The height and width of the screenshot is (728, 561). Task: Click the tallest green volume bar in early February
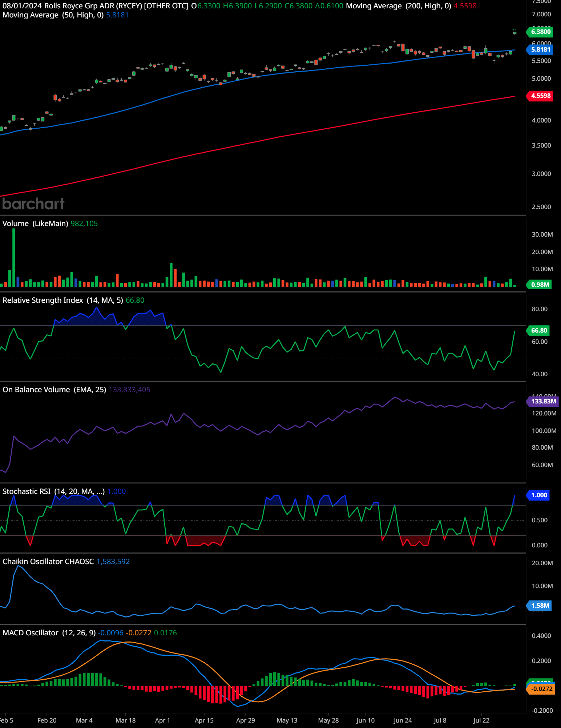[14, 257]
